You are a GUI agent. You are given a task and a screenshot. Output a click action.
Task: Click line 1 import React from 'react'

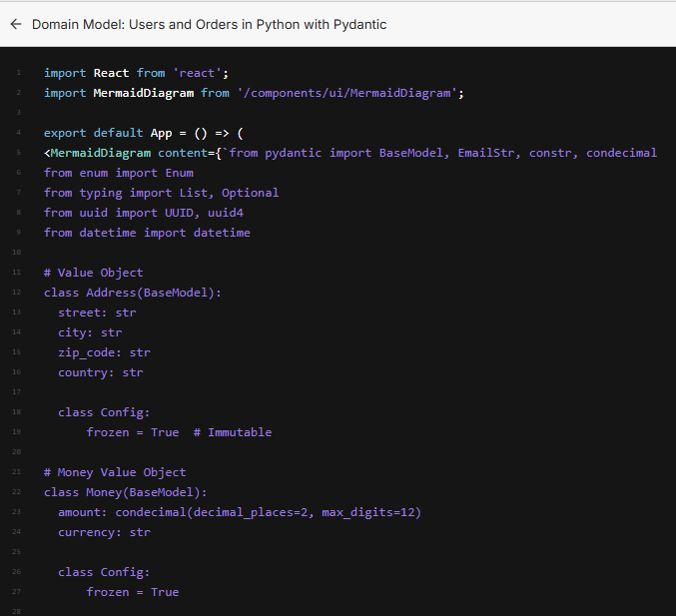[136, 73]
